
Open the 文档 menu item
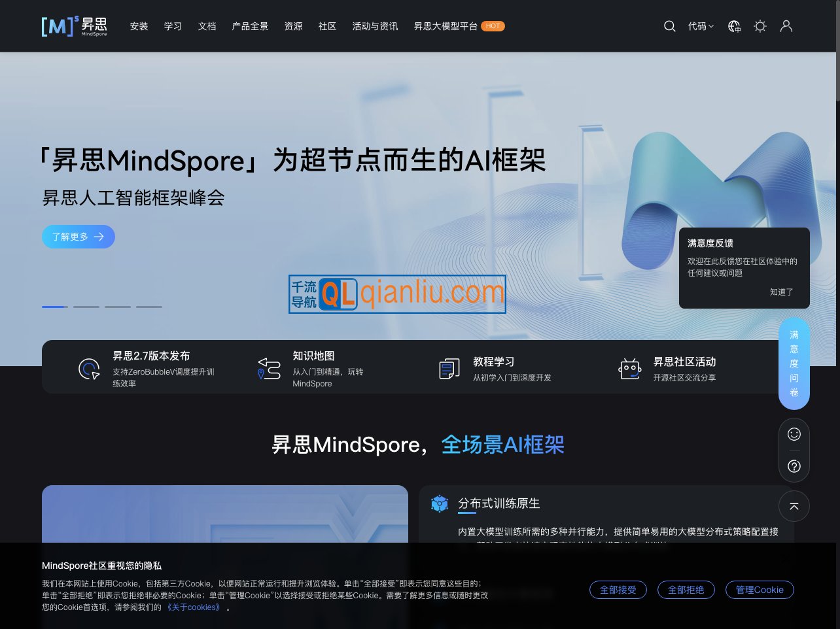coord(207,26)
